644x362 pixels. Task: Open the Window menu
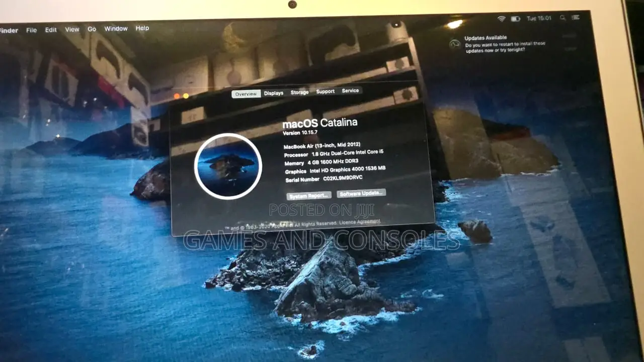click(116, 29)
